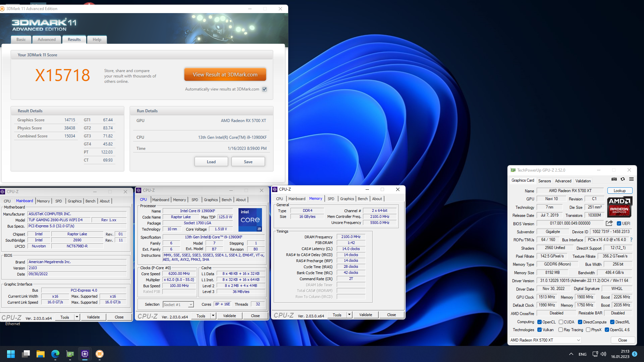Toggle Ray Tracing checkbox

tap(560, 330)
